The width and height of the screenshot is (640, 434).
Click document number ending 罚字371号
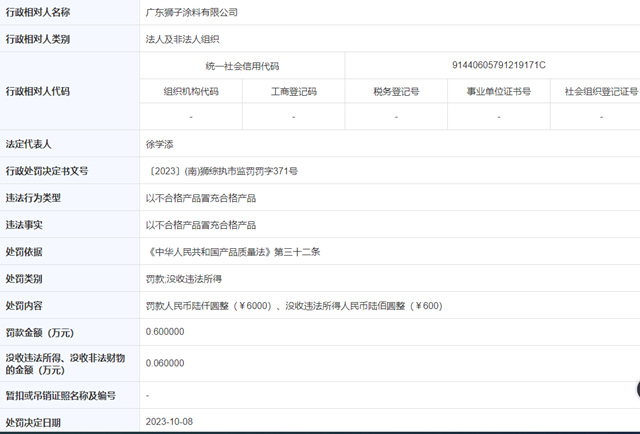222,171
